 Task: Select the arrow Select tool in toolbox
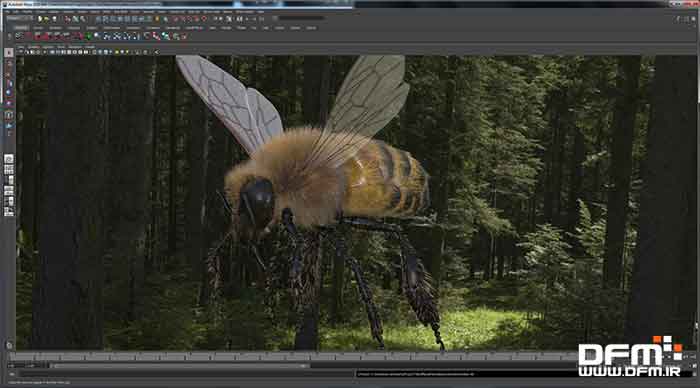tap(9, 52)
